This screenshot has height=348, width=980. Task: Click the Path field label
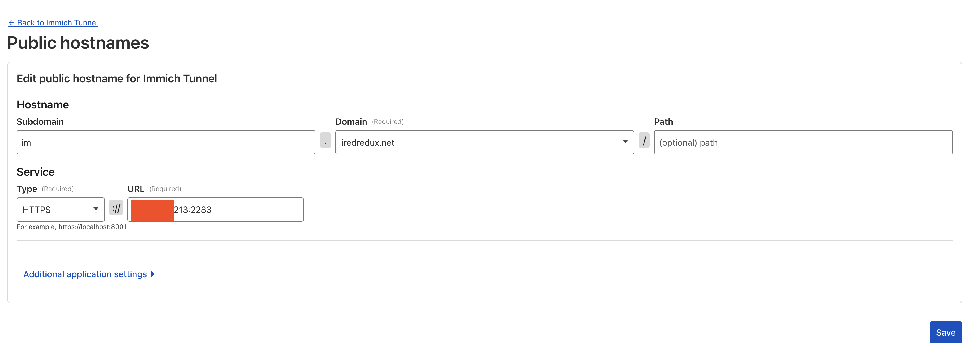click(663, 122)
